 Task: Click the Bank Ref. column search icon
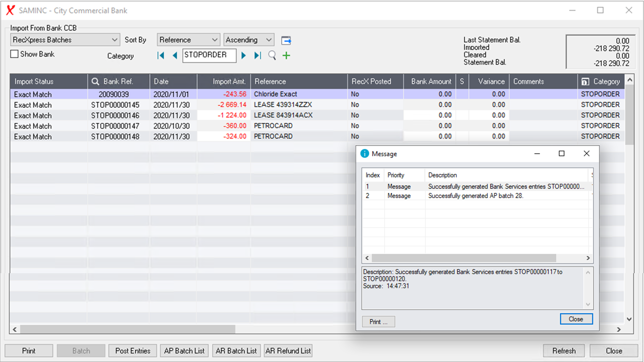tap(95, 81)
